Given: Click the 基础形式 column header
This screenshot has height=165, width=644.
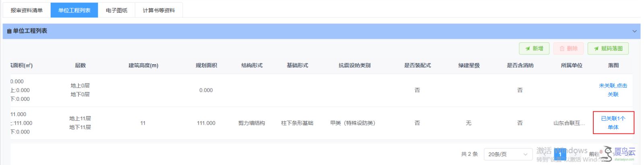Looking at the screenshot, I should pos(297,65).
